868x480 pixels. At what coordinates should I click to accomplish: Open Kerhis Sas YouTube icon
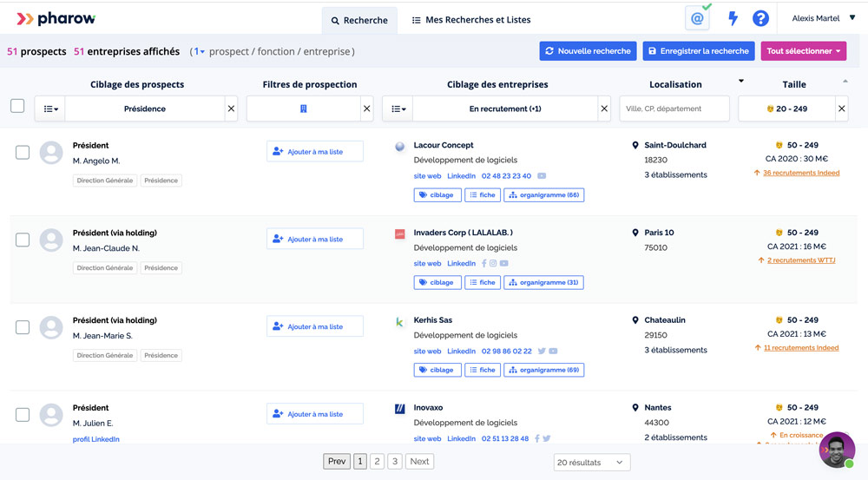(553, 351)
